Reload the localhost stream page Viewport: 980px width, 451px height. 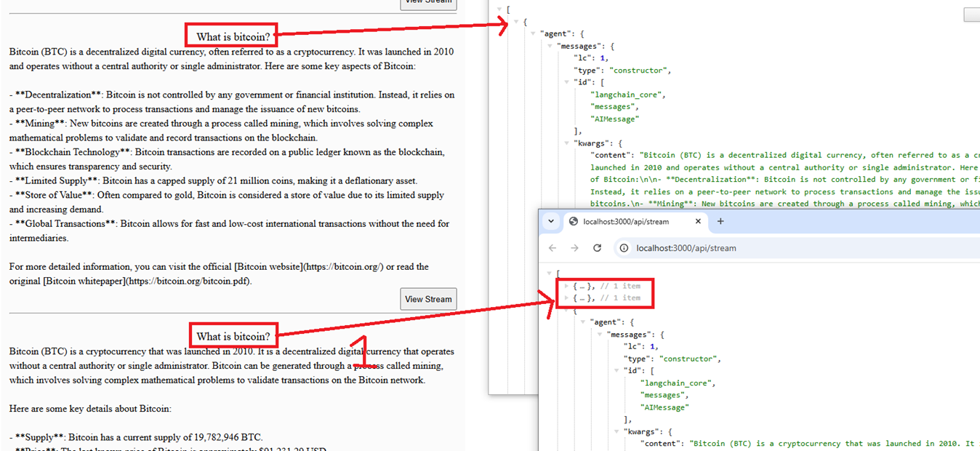(598, 248)
